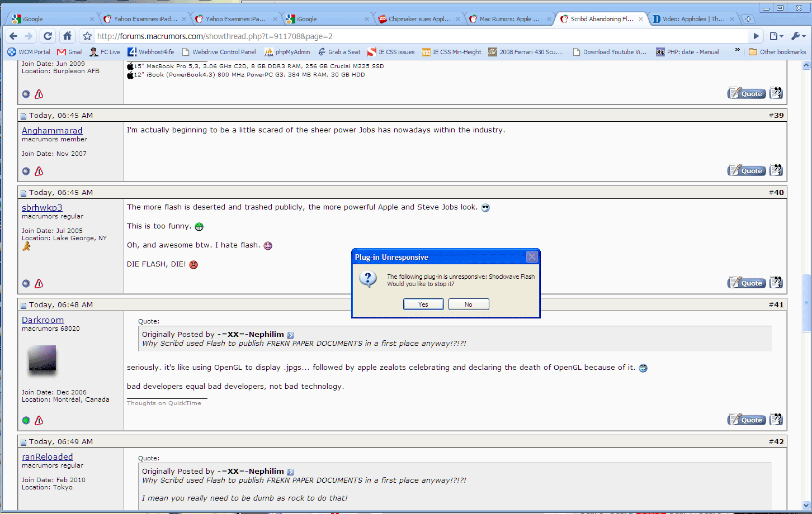Open the Other bookmarks folder
This screenshot has width=812, height=514.
[777, 52]
